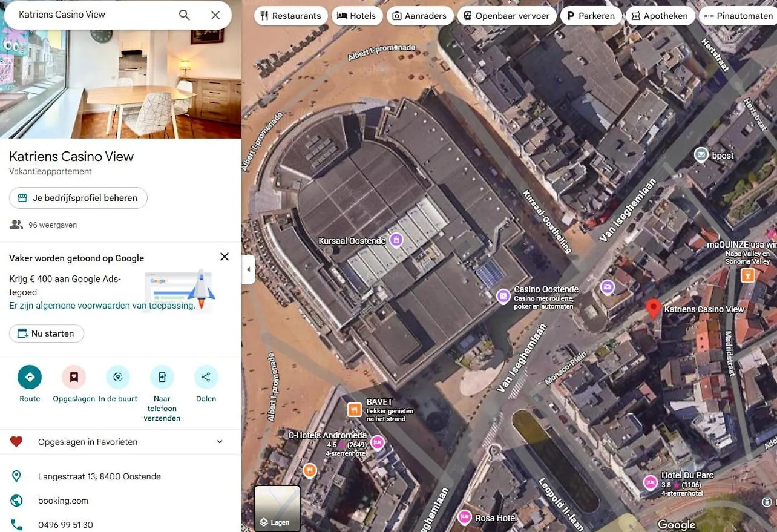Select the Parkeren filter chip
The height and width of the screenshot is (532, 777).
pyautogui.click(x=591, y=16)
